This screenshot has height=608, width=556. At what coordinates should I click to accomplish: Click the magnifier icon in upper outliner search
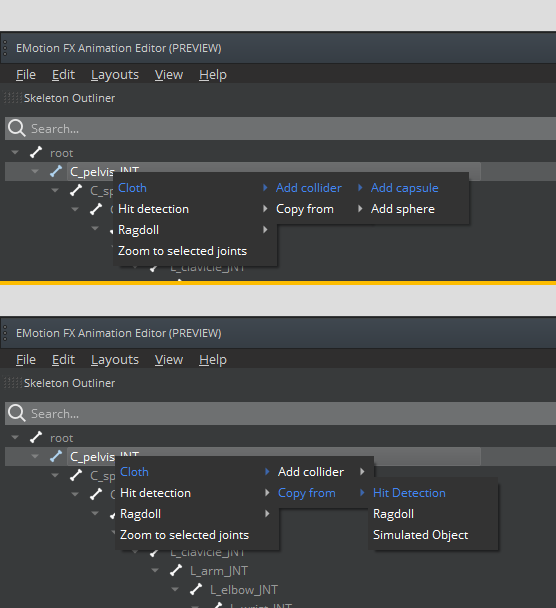tap(17, 128)
